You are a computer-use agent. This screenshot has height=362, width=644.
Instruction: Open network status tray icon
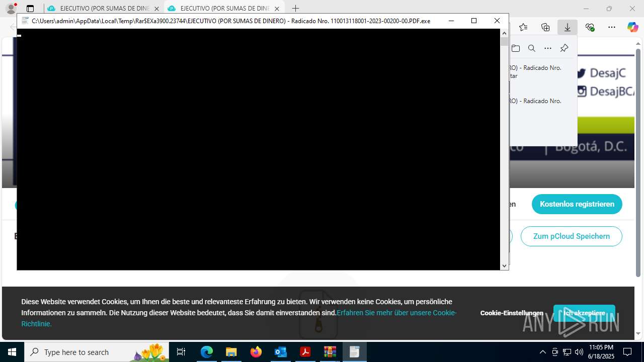[567, 352]
